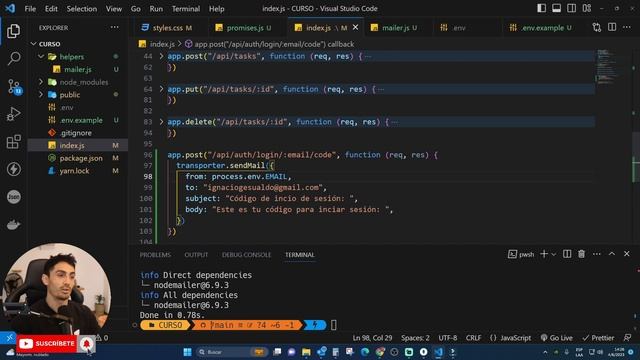Screen dimensions: 640x360
Task: Toggle primary sidebar layout icon
Action: coord(541,8)
